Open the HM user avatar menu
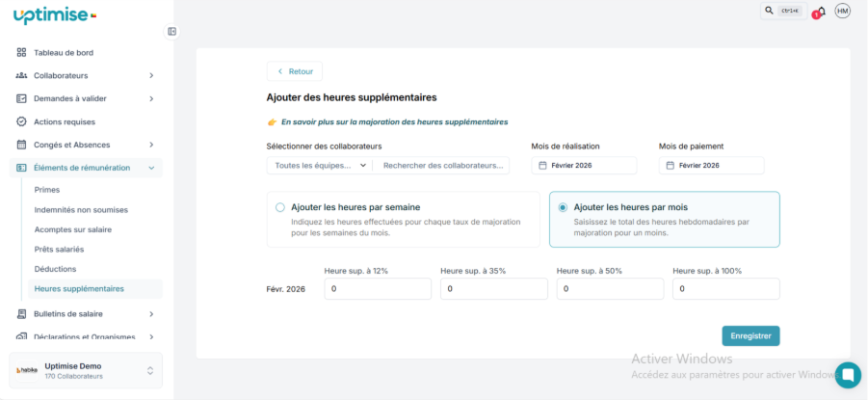868x400 pixels. 843,11
